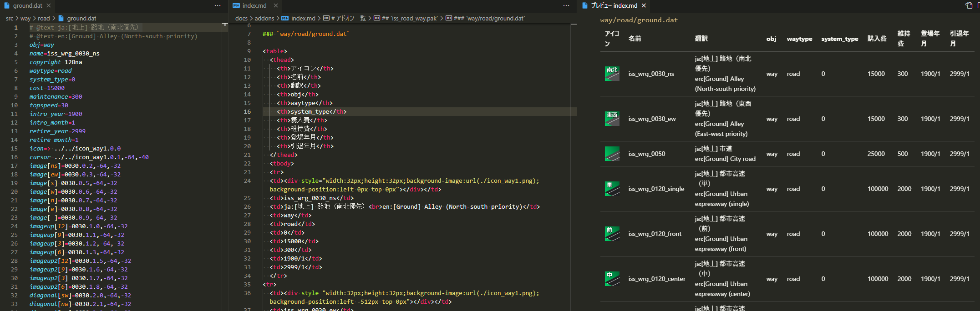Click the iss_wrg_0120_single name cell in preview
This screenshot has width=980, height=311.
tap(656, 189)
